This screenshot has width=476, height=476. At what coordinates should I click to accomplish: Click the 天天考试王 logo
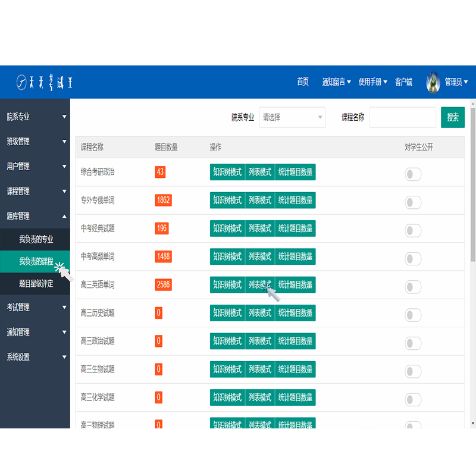click(x=44, y=82)
